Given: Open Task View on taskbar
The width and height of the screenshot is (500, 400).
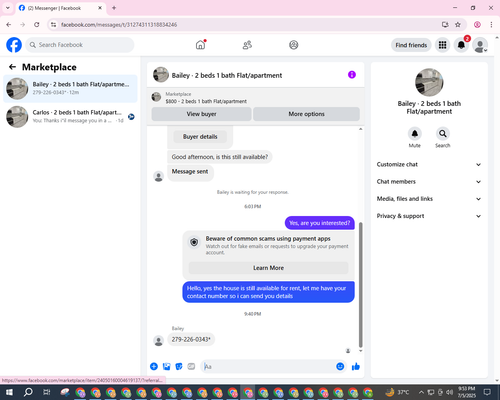Looking at the screenshot, I should click(x=47, y=392).
